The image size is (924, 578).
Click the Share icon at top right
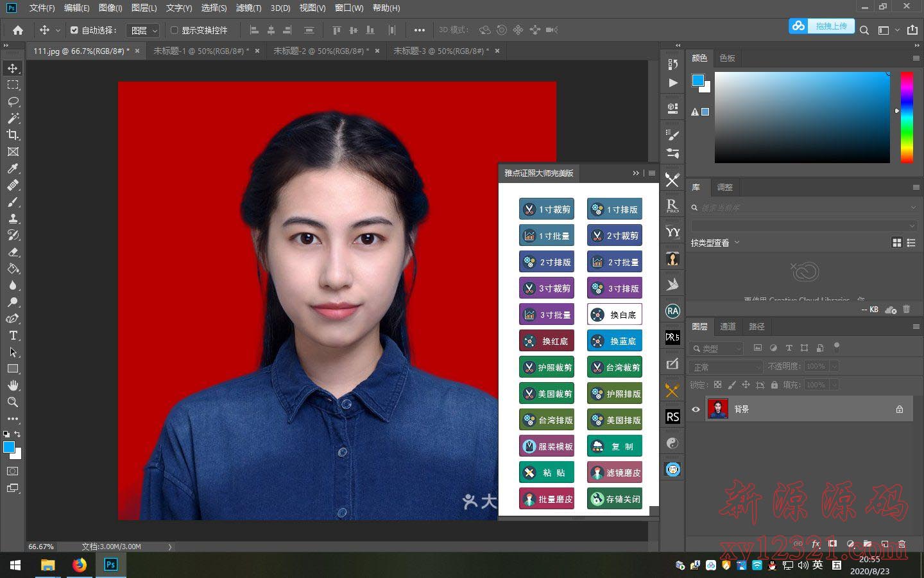pyautogui.click(x=912, y=30)
